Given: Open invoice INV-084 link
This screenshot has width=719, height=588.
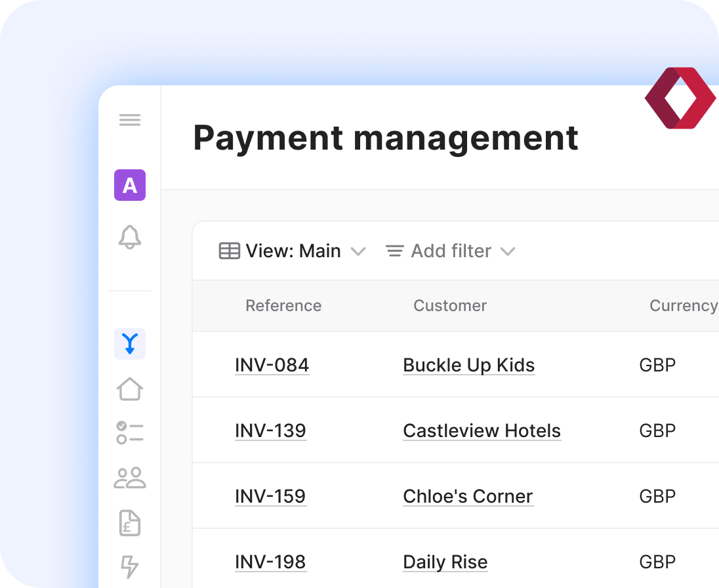Looking at the screenshot, I should tap(272, 366).
